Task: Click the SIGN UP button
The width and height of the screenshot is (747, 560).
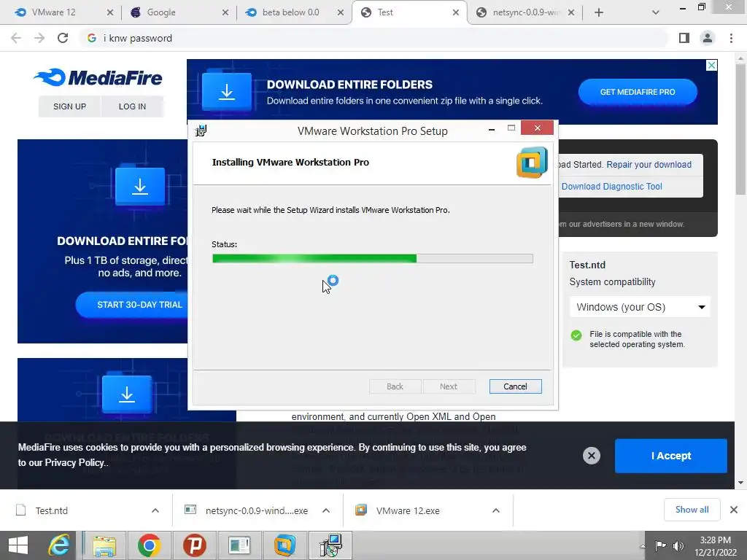Action: tap(69, 106)
